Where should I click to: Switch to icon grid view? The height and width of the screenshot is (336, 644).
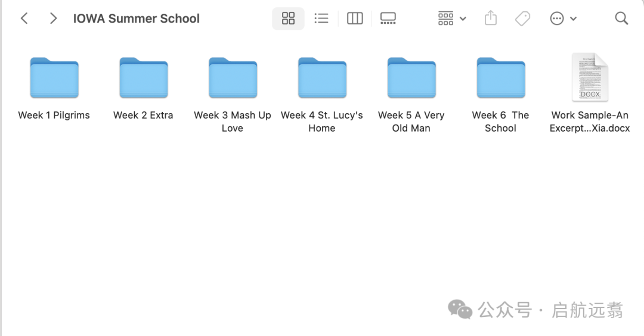(x=288, y=18)
